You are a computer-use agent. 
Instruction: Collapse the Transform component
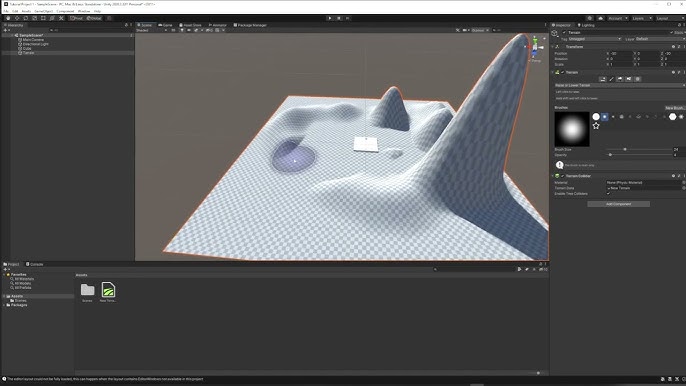click(x=553, y=46)
